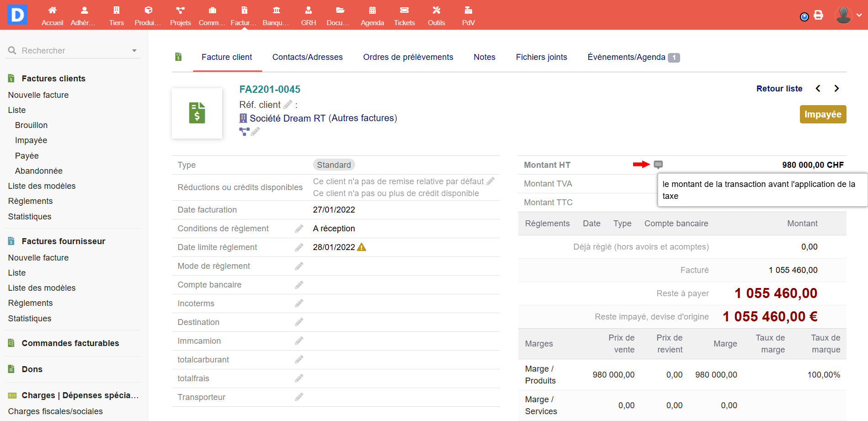Image resolution: width=868 pixels, height=421 pixels.
Task: Open the Accueil home icon
Action: [x=52, y=11]
